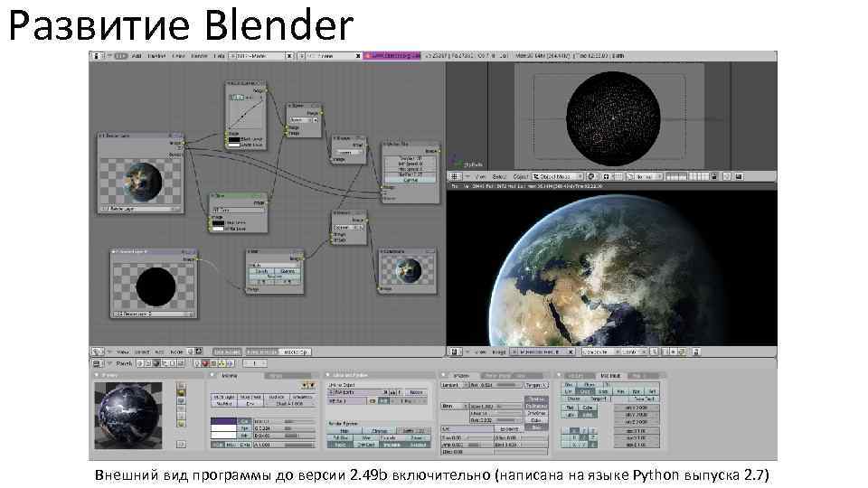Click the 3D view window type icon
Viewport: 868px width, 488px height.
tap(455, 176)
